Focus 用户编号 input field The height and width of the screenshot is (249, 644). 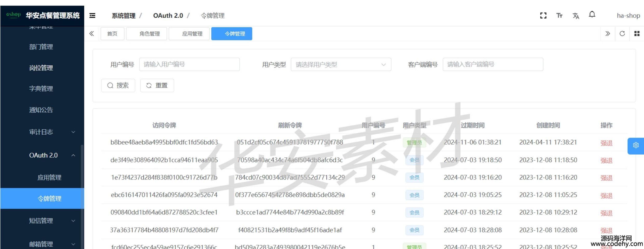tap(189, 64)
